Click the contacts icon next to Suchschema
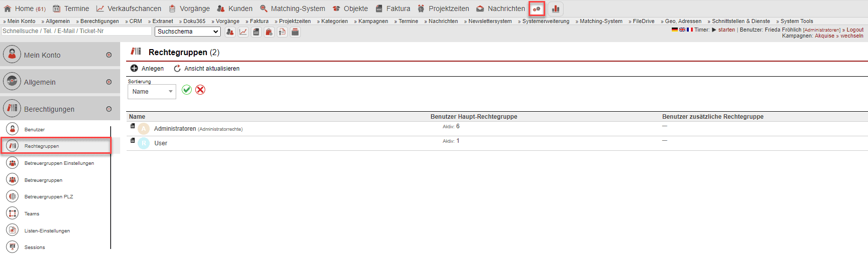The width and height of the screenshot is (868, 255). pos(230,32)
